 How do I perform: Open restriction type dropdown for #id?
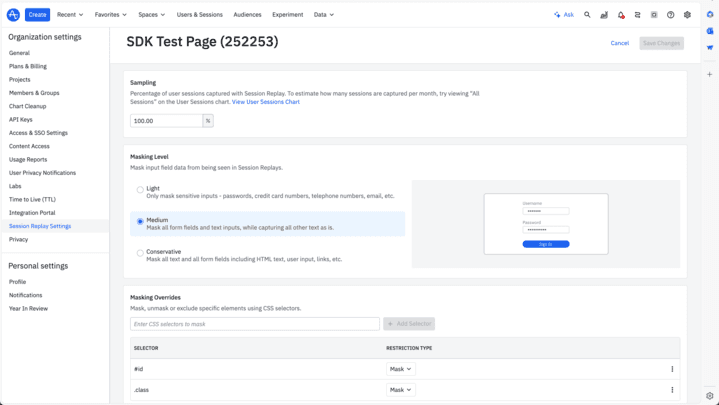400,369
